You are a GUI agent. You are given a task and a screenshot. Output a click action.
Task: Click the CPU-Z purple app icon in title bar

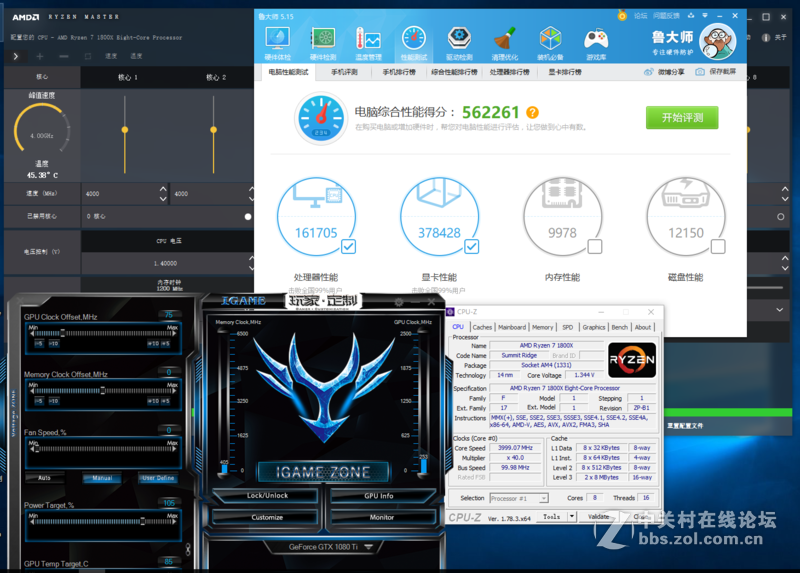click(x=450, y=312)
